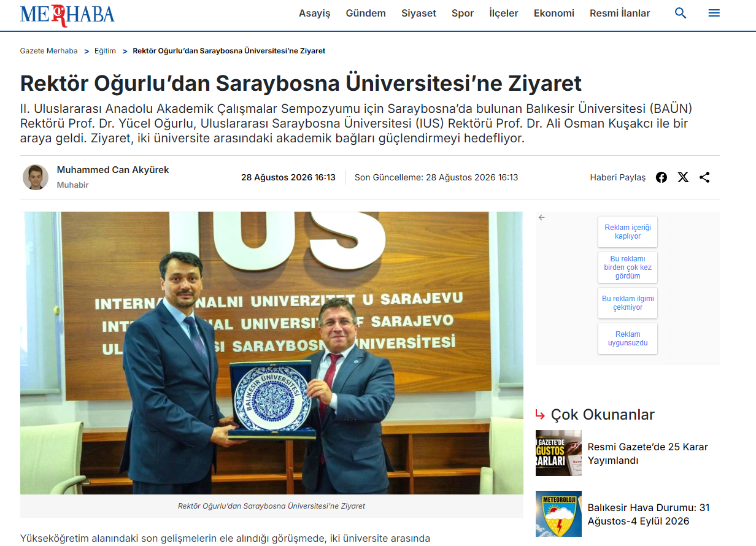Click the main article photo
The width and height of the screenshot is (756, 546).
[272, 353]
